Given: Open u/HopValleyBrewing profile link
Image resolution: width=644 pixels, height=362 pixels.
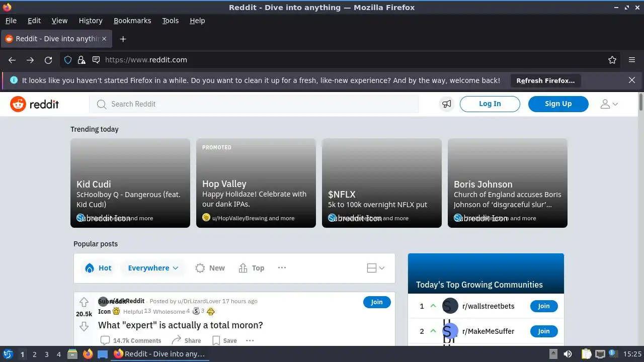Looking at the screenshot, I should pos(240,218).
